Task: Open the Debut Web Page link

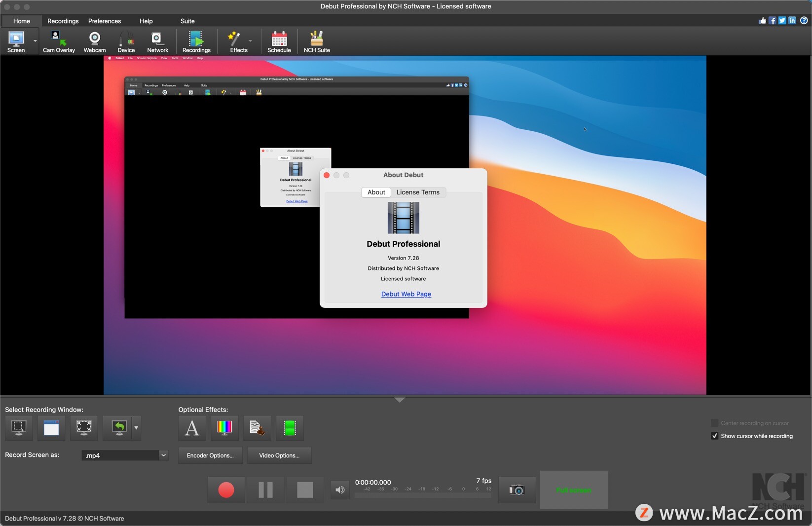Action: (x=406, y=294)
